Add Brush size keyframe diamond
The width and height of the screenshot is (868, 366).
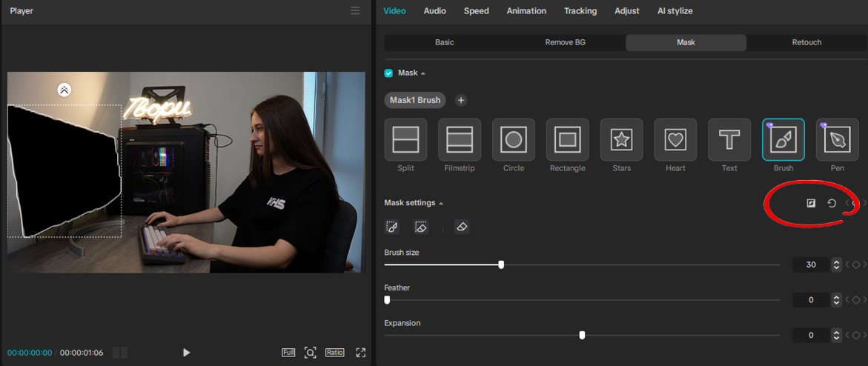pyautogui.click(x=856, y=264)
